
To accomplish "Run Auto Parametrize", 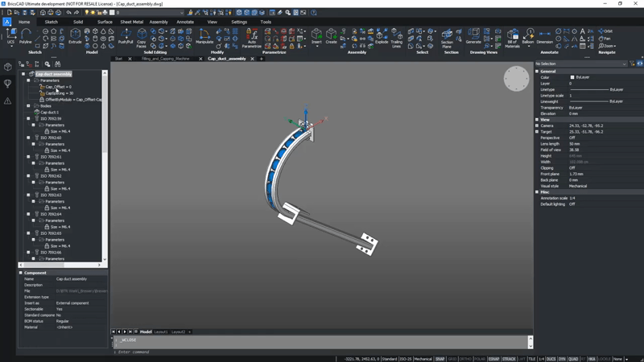I will (252, 38).
